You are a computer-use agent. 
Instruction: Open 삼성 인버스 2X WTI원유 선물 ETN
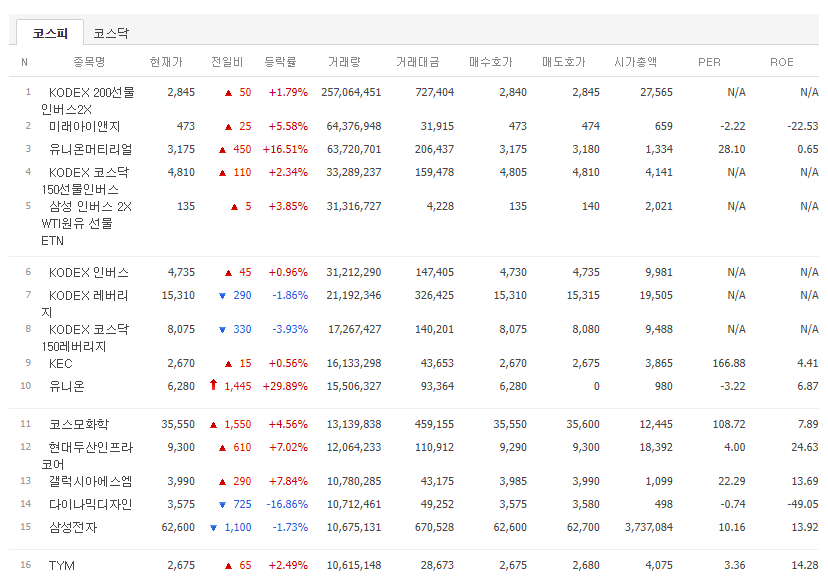86,223
